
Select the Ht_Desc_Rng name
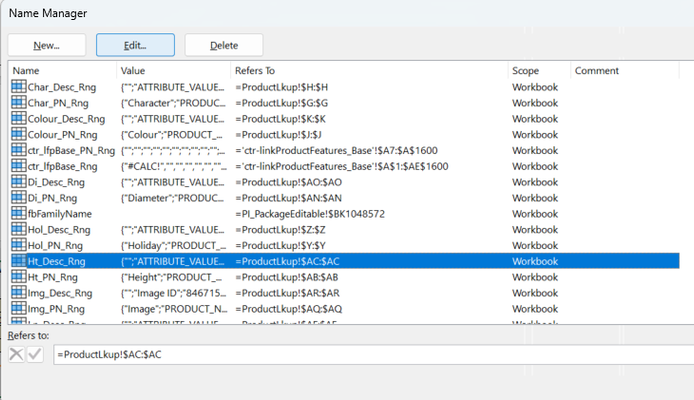click(57, 262)
